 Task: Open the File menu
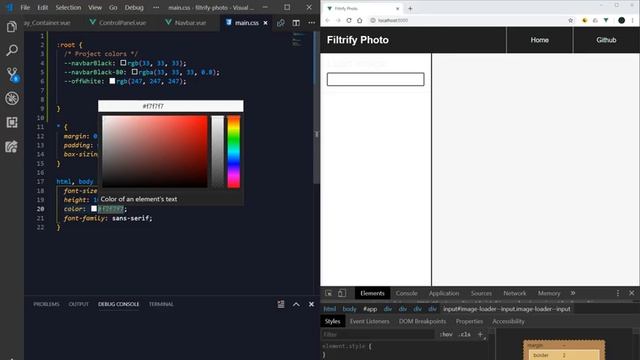coord(25,7)
